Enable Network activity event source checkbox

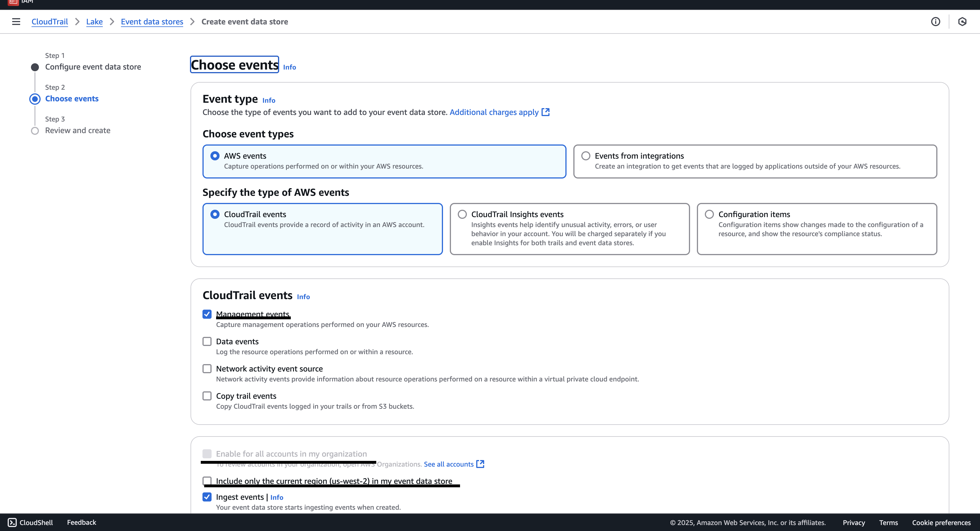click(x=207, y=369)
